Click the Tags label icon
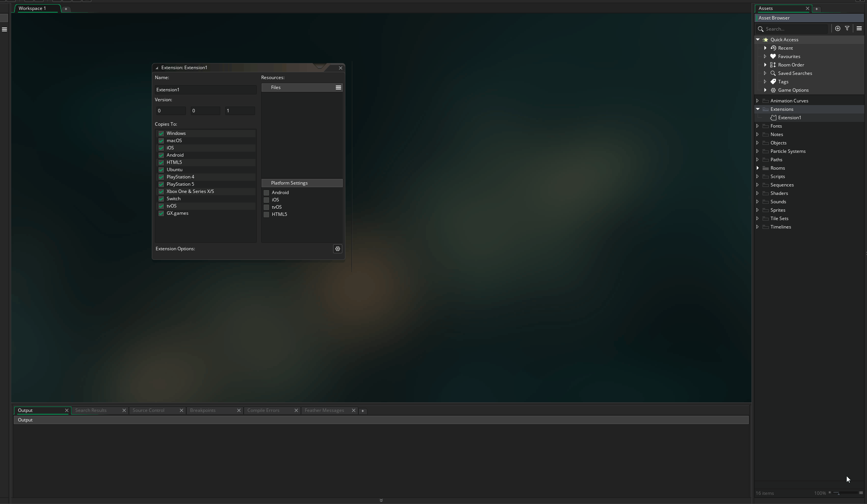This screenshot has height=504, width=867. [x=773, y=81]
